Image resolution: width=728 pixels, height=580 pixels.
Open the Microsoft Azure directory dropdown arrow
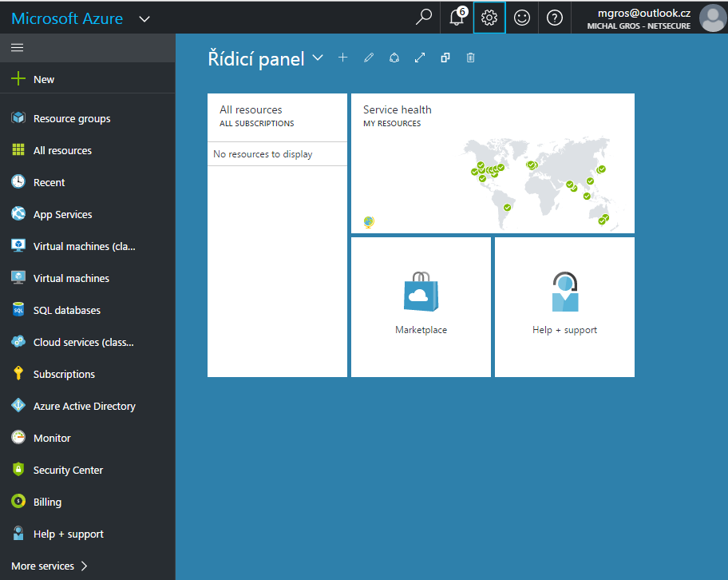pyautogui.click(x=144, y=18)
